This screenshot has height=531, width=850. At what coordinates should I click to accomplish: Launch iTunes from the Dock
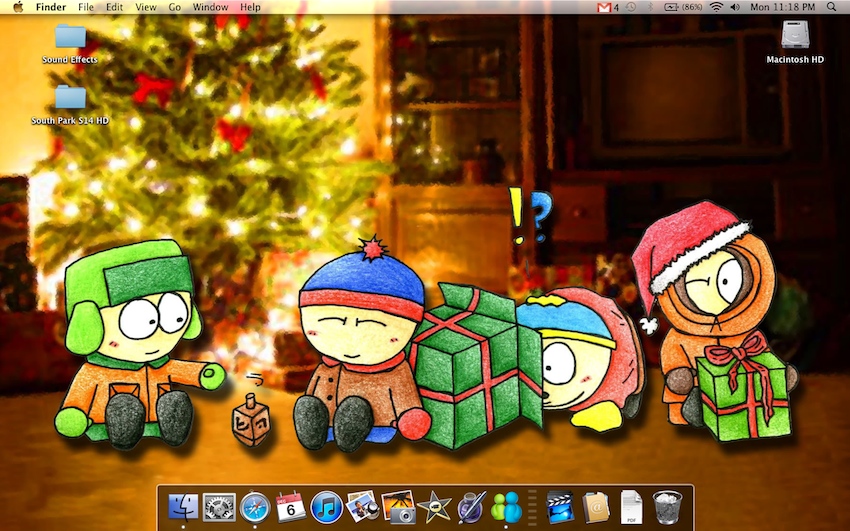(326, 507)
